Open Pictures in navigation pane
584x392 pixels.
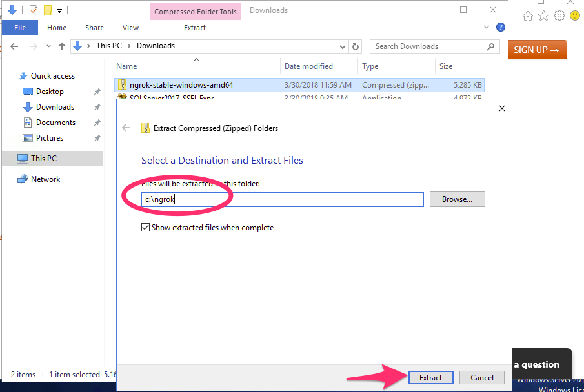click(50, 138)
